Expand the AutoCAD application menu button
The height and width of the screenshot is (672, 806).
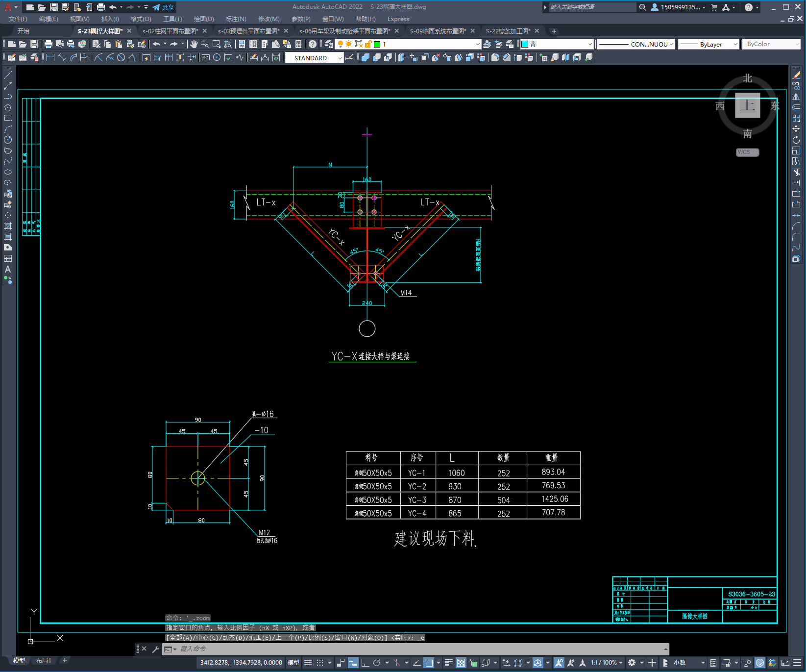(x=10, y=7)
